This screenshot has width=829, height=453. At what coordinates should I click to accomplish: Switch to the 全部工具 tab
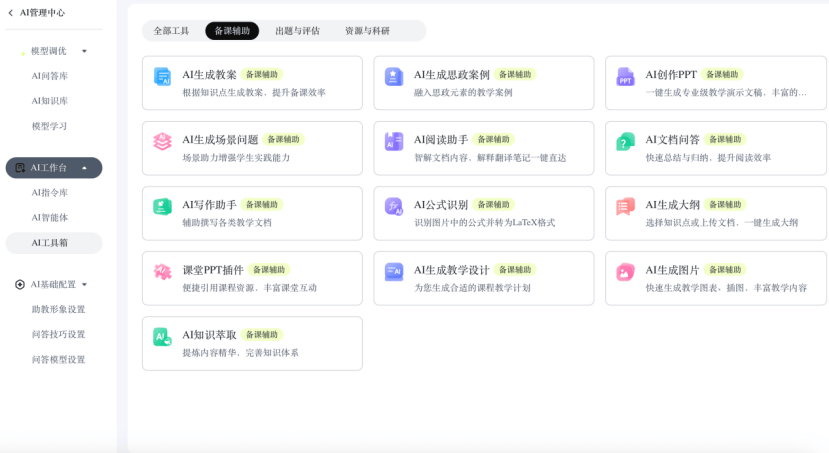click(x=171, y=31)
